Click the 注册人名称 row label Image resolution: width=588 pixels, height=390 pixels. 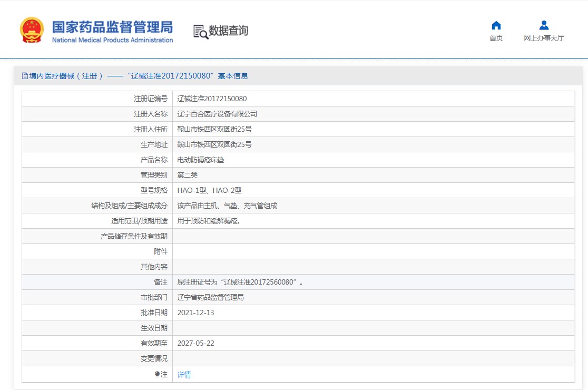151,114
